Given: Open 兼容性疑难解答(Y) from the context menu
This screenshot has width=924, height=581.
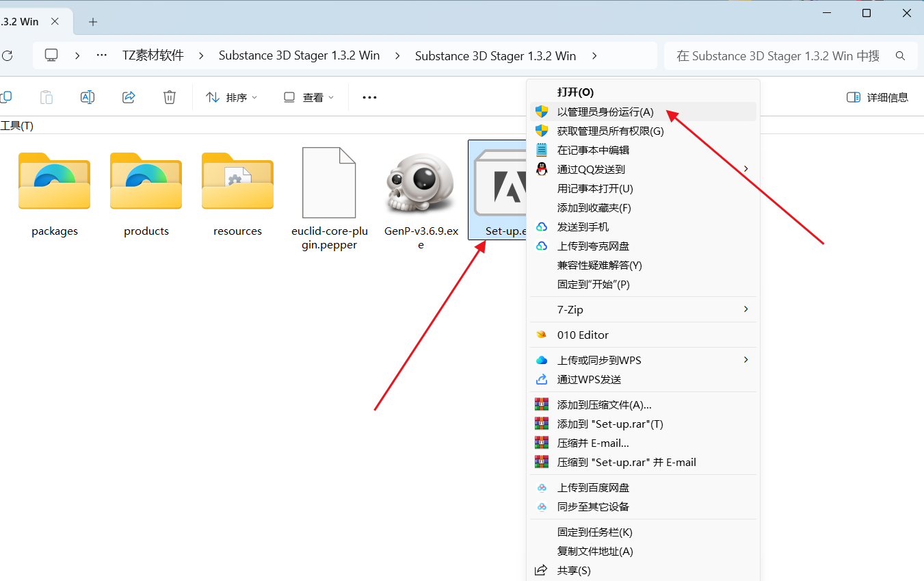Looking at the screenshot, I should (643, 265).
